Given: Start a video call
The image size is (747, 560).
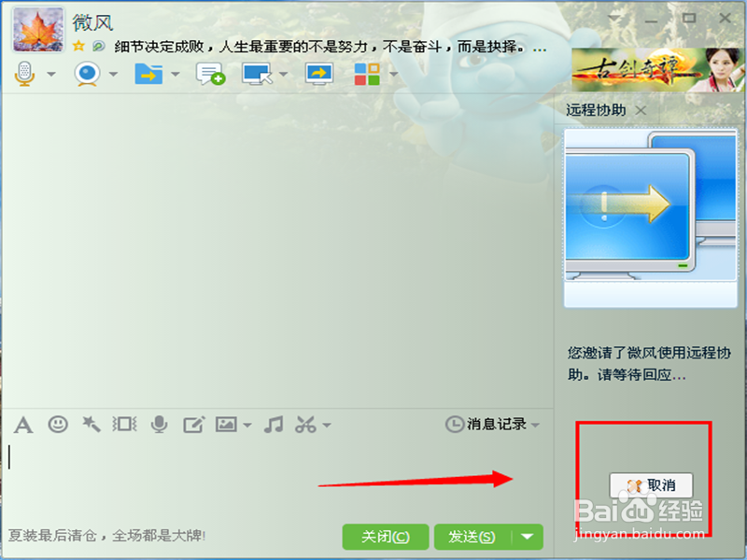Looking at the screenshot, I should click(87, 73).
